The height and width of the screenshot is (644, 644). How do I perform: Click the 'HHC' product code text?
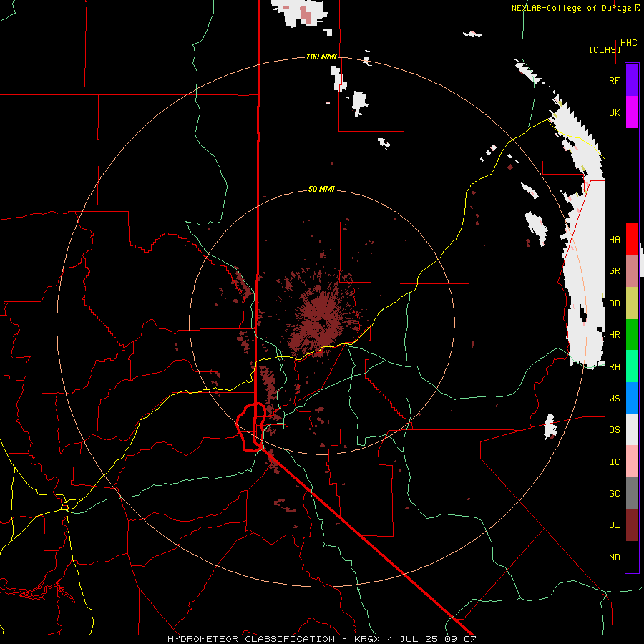tap(628, 43)
